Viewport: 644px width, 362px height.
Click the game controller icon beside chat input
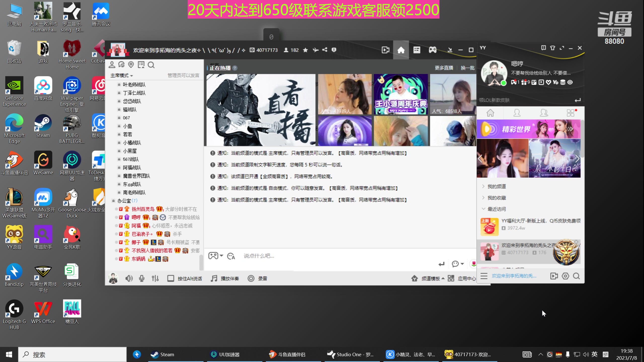213,255
